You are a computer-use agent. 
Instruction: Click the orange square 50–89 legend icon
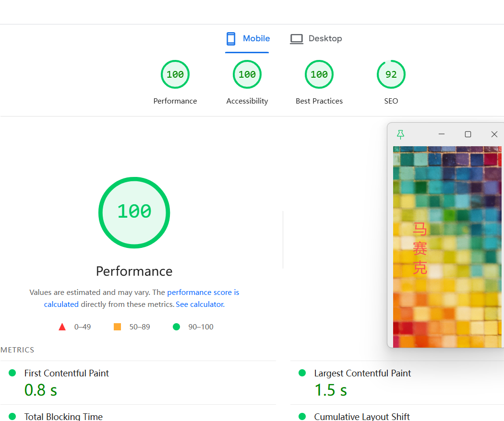[x=117, y=327]
